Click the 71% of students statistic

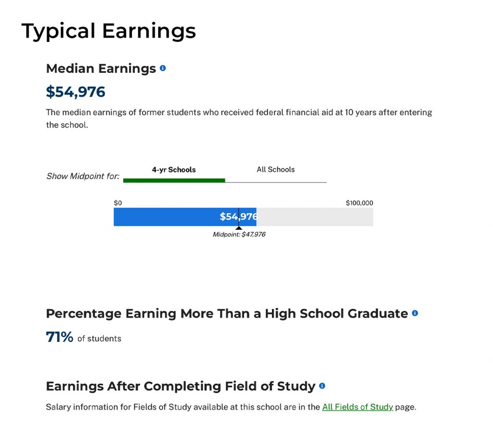59,337
